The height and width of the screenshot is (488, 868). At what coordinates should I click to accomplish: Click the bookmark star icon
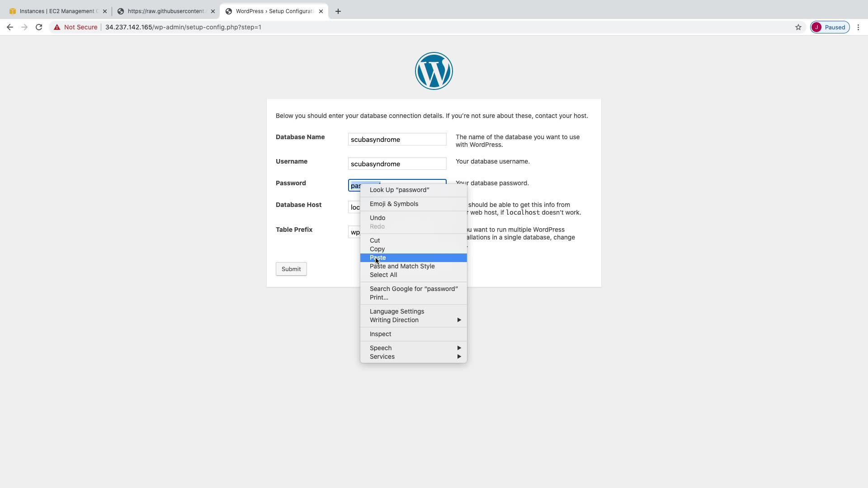coord(798,27)
